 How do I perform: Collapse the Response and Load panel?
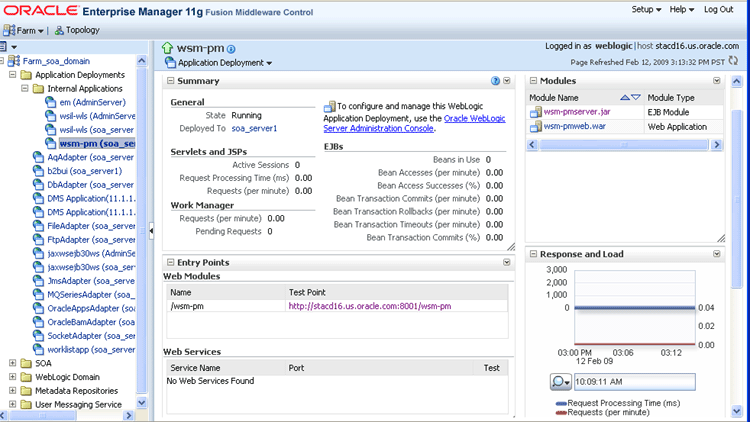pos(533,254)
